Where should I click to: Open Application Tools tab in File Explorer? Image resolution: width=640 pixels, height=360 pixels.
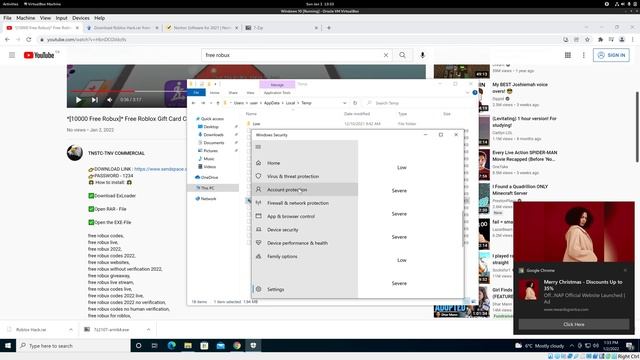coord(277,93)
